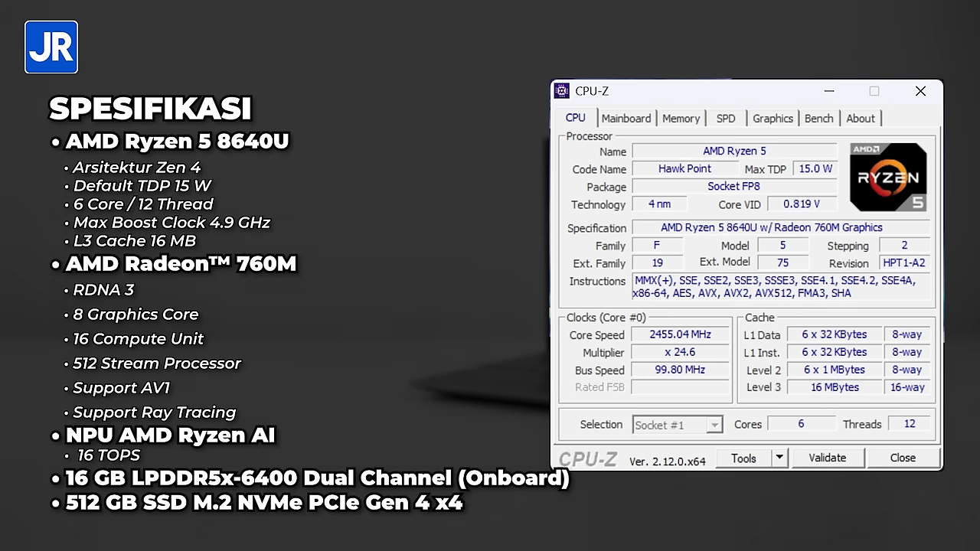Image resolution: width=980 pixels, height=551 pixels.
Task: Switch to the About tab
Action: click(861, 118)
